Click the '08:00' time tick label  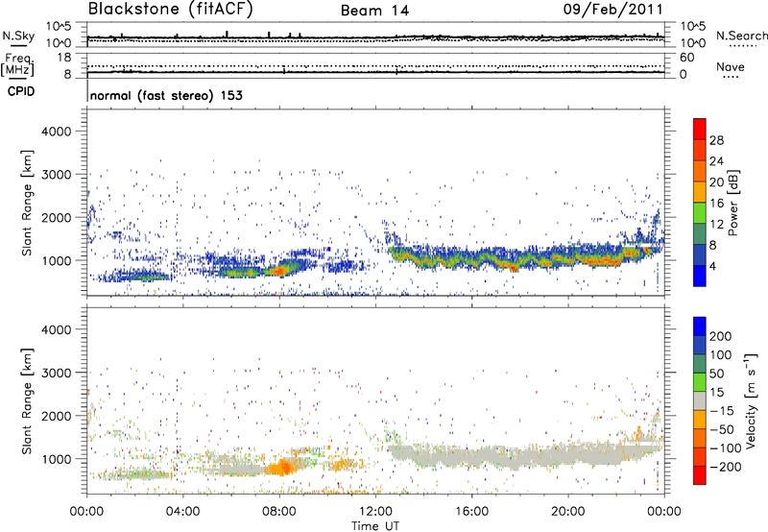point(279,512)
